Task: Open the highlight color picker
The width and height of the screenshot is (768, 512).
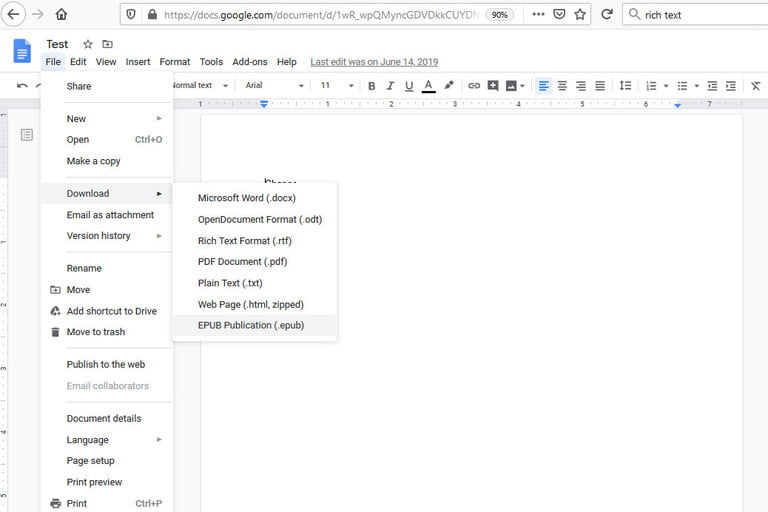Action: (x=449, y=86)
